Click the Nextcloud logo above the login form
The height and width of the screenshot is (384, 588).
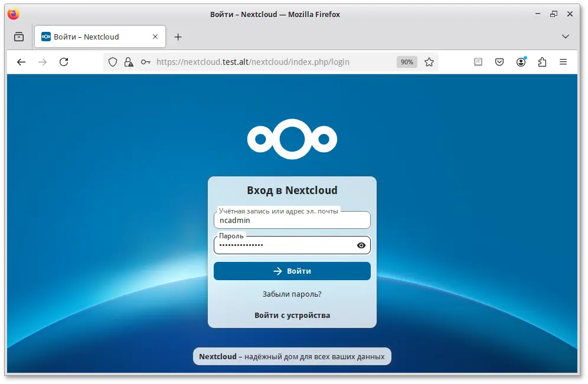(x=292, y=139)
